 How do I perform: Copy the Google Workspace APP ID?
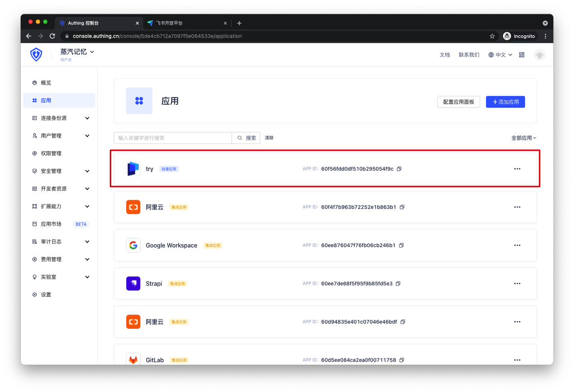(401, 246)
